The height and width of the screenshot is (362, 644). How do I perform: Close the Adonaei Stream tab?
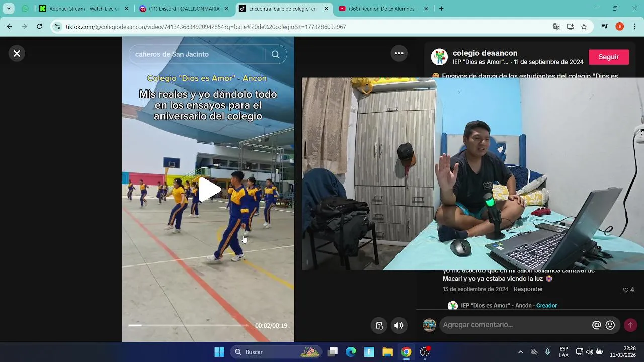click(126, 9)
